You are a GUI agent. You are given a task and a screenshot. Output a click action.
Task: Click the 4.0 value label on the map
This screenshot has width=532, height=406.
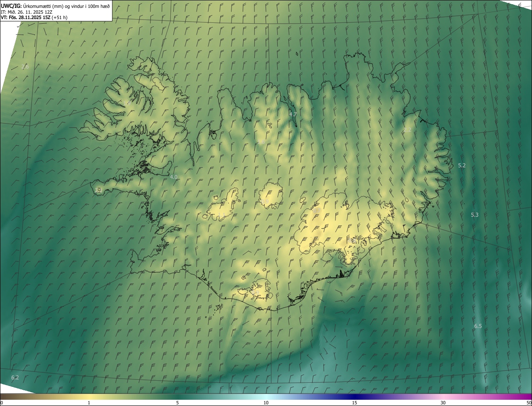(174, 177)
